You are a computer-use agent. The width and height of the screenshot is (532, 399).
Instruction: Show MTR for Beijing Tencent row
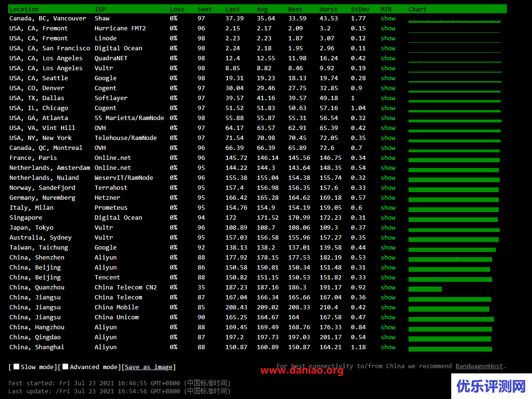pos(388,277)
